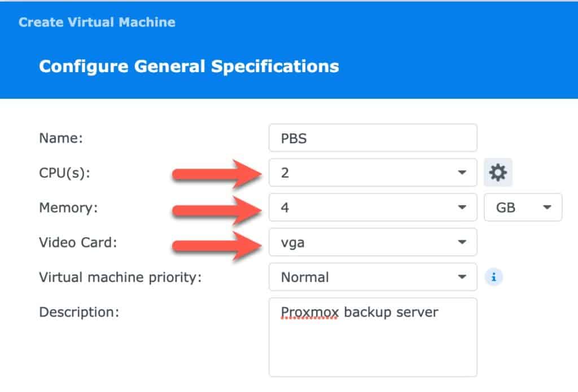Click the GB unit dropdown arrow

click(547, 208)
